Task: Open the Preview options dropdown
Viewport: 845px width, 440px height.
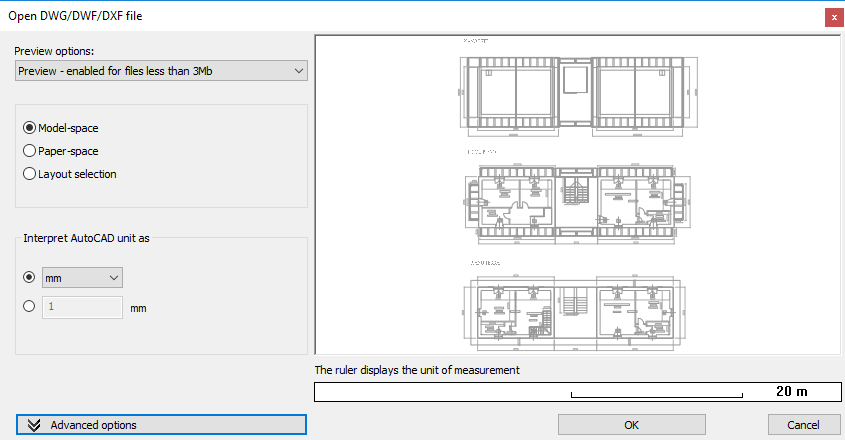Action: (x=161, y=71)
